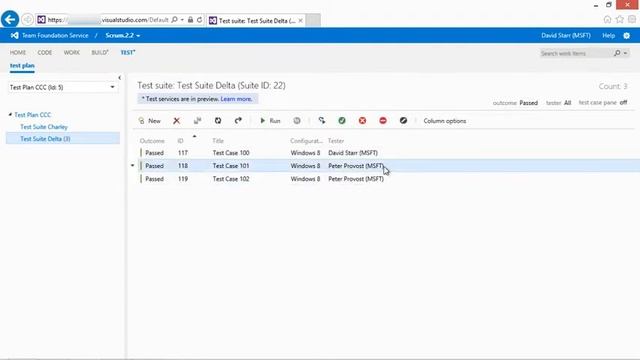Image resolution: width=640 pixels, height=360 pixels.
Task: Click the ID 117 cell
Action: tap(182, 153)
